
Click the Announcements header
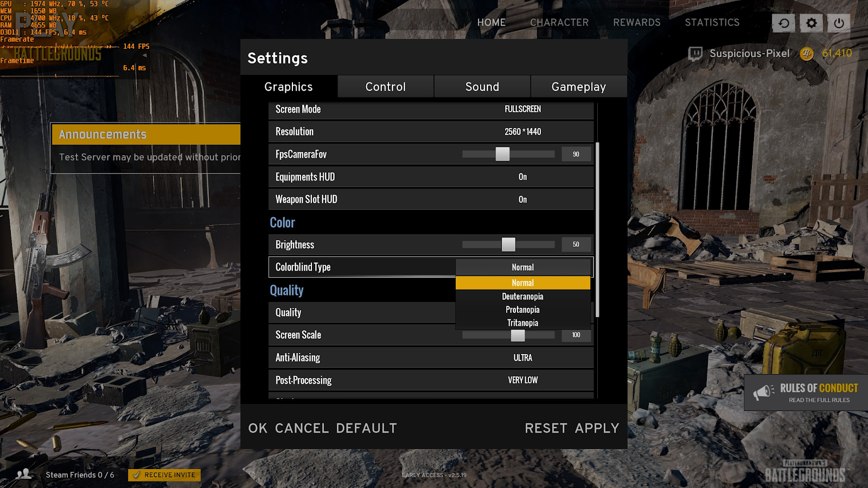146,134
